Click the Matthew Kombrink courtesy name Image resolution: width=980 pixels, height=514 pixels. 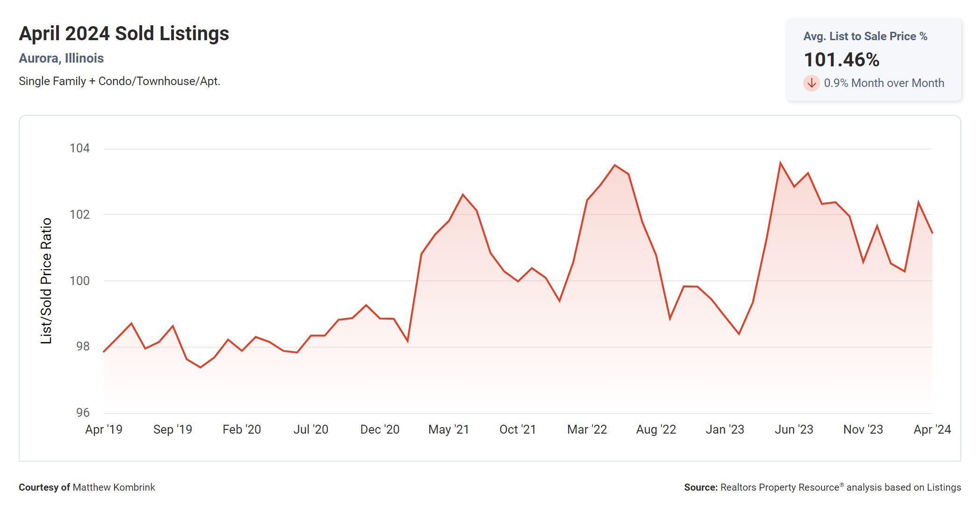(x=114, y=487)
